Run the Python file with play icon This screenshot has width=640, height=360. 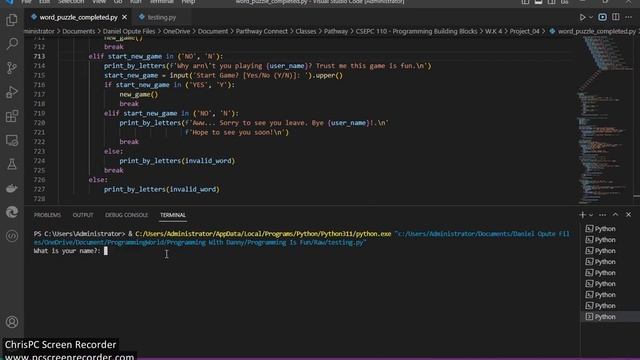(582, 17)
